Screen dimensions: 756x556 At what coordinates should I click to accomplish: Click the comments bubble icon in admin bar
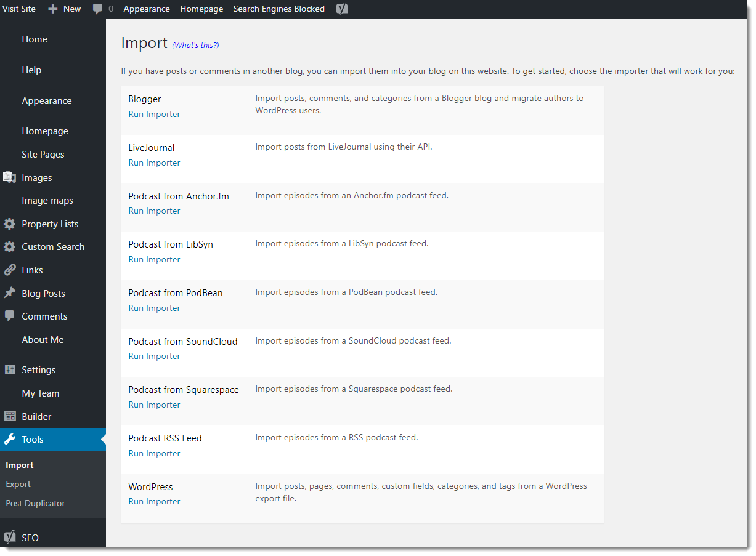click(x=97, y=9)
